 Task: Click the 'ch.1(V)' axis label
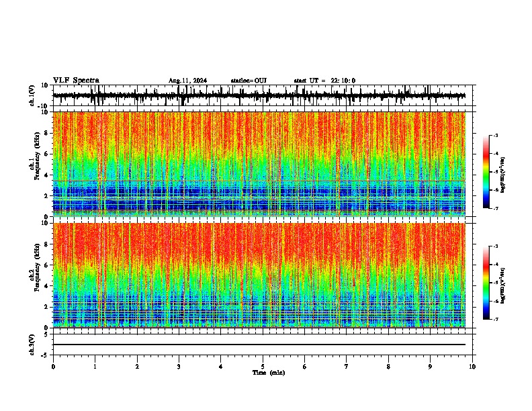click(33, 96)
